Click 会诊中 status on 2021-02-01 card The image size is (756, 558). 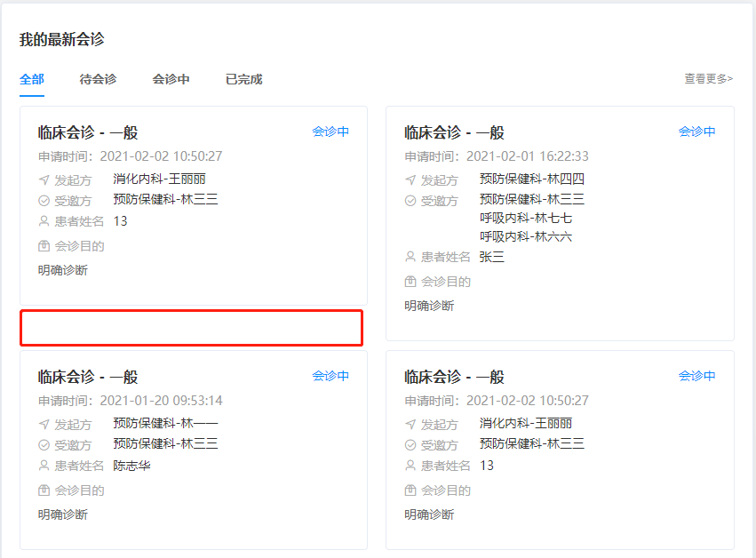click(696, 132)
